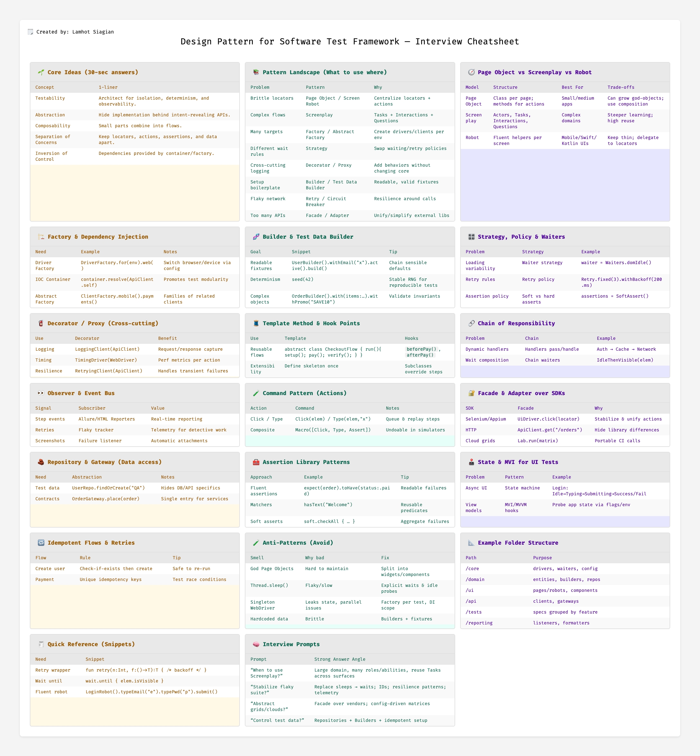Click the toolbox icon beside Assertion Library Patterns
This screenshot has width=700, height=756.
pos(256,462)
